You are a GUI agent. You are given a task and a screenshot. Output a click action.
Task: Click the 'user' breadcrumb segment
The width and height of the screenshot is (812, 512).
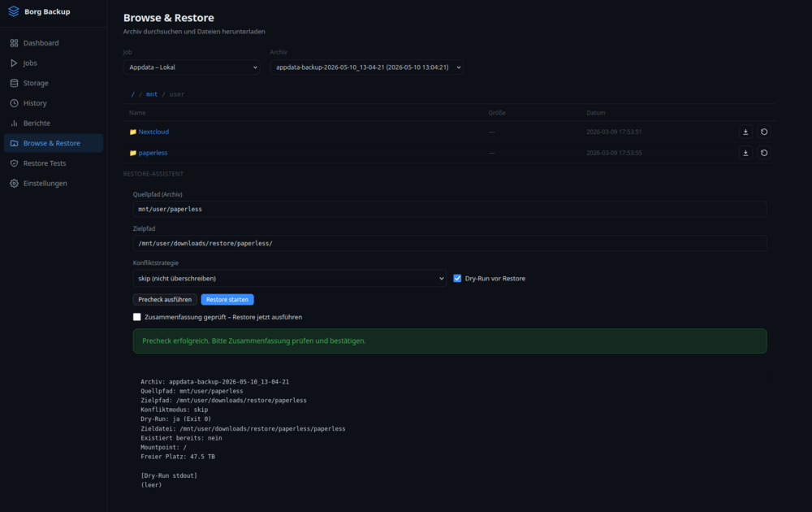[x=176, y=94]
